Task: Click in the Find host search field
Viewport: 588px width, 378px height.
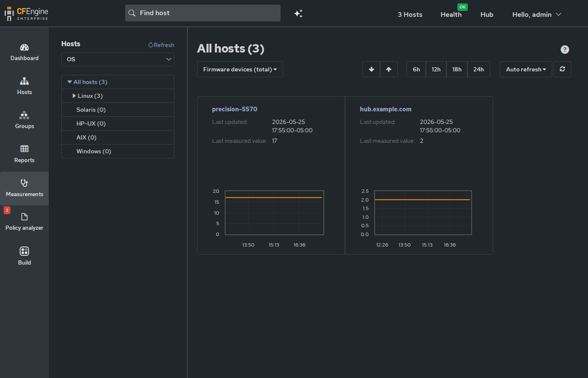Action: pyautogui.click(x=203, y=13)
